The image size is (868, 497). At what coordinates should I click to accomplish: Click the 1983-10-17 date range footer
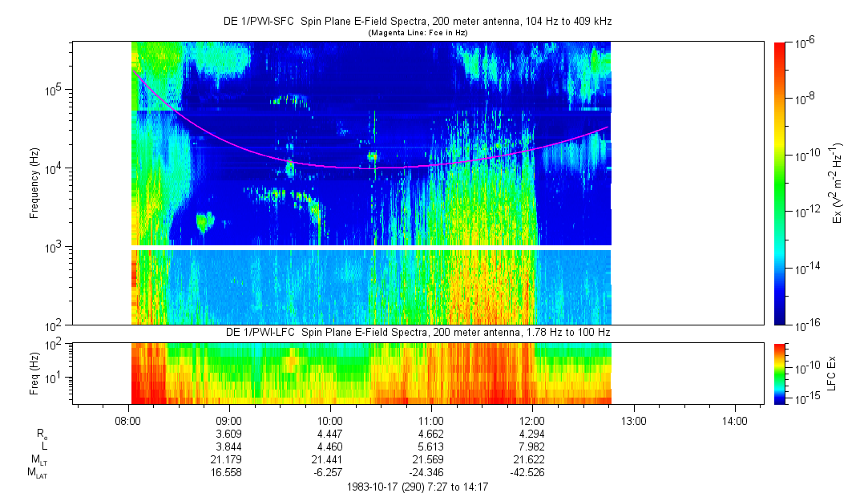click(x=418, y=487)
